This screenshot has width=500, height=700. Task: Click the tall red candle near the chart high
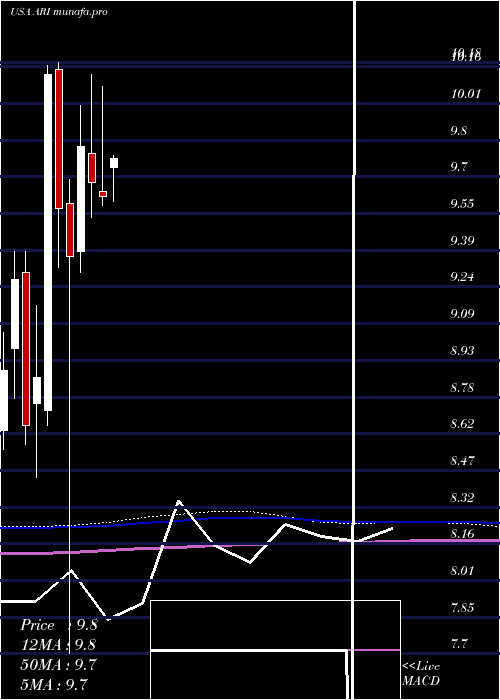[x=59, y=139]
